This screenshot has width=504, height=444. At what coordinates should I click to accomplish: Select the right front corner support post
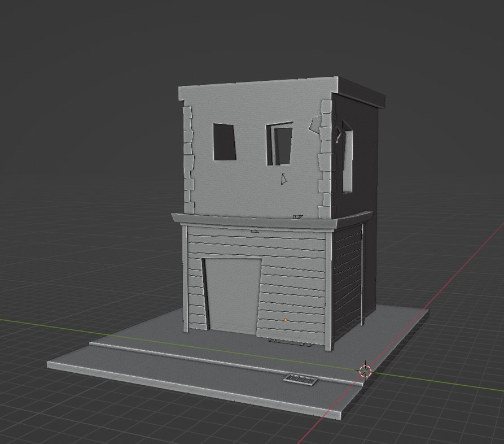[328, 288]
